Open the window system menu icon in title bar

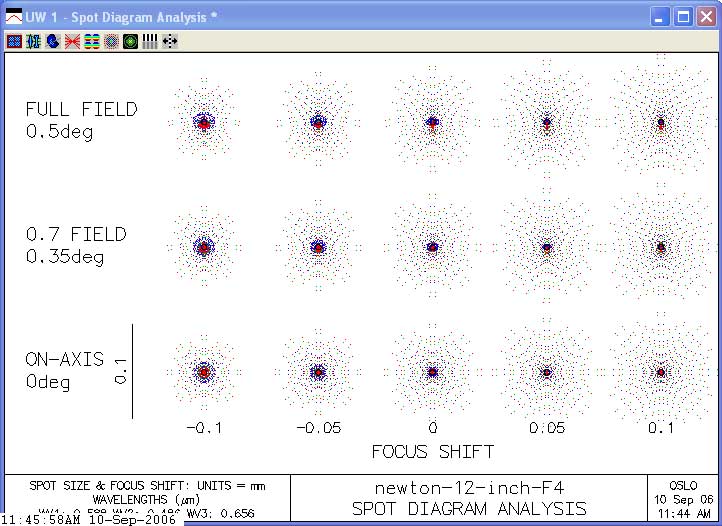13,17
